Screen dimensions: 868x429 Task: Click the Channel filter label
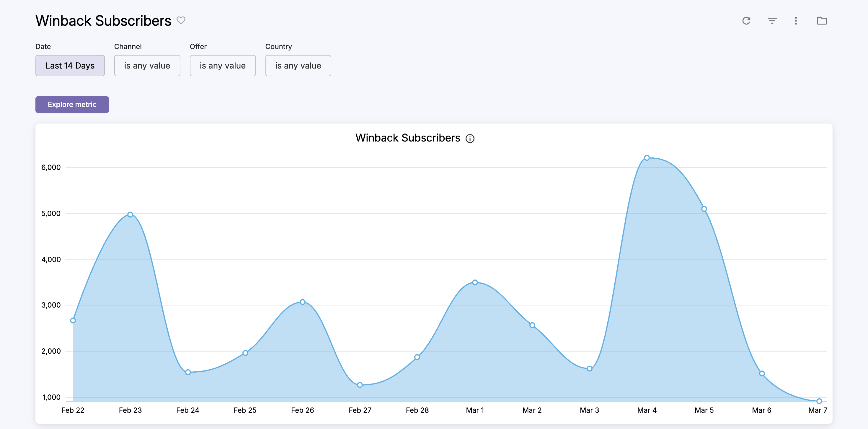tap(128, 47)
